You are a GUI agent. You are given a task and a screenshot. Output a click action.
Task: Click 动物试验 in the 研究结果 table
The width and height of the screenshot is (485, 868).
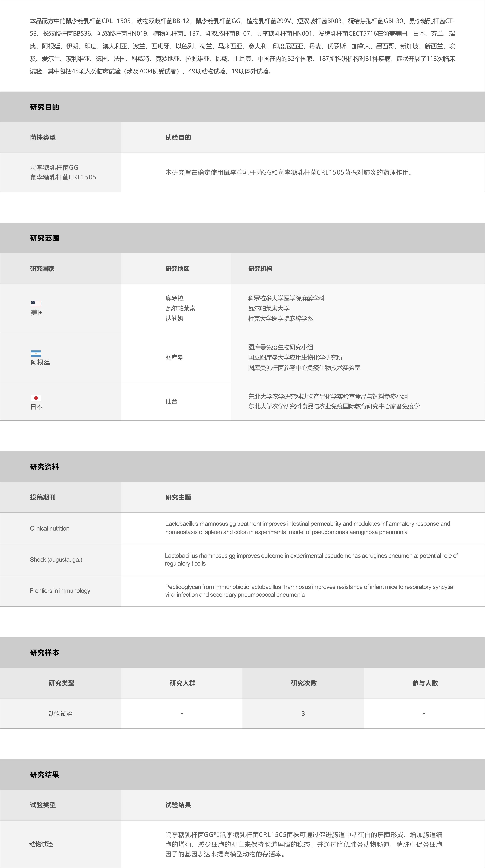click(x=41, y=844)
